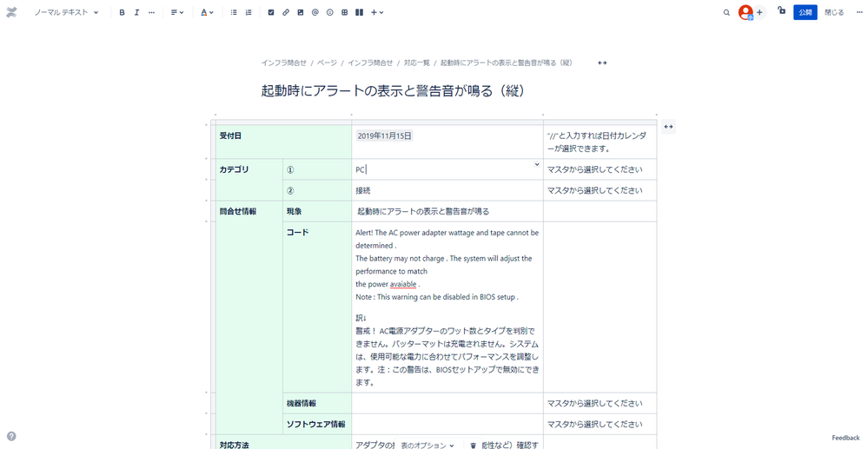Delete the table via trash icon
Viewport: 868px width, 449px height.
pos(473,446)
